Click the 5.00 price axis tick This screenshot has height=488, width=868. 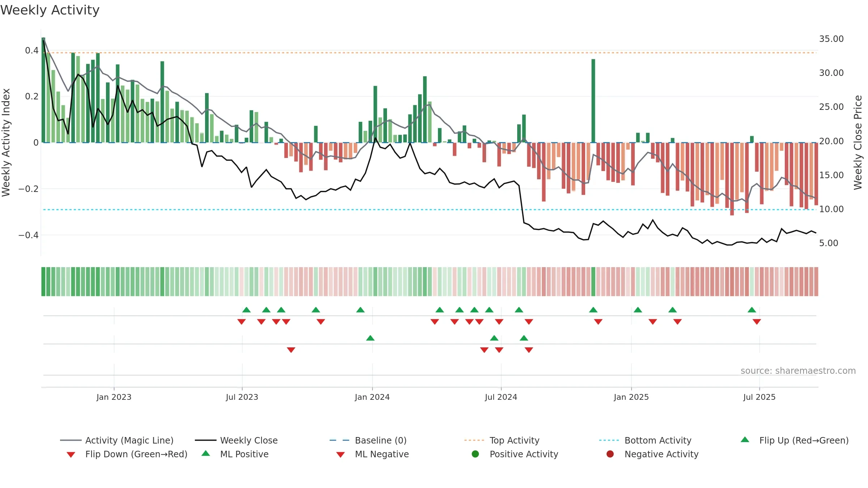(x=829, y=243)
